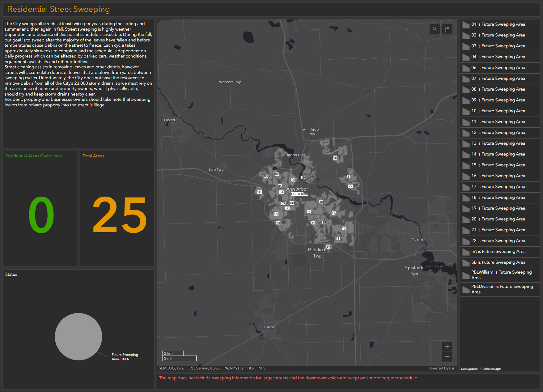Click the Total Areas number 25
Screen dimensions: 543x392
120,215
